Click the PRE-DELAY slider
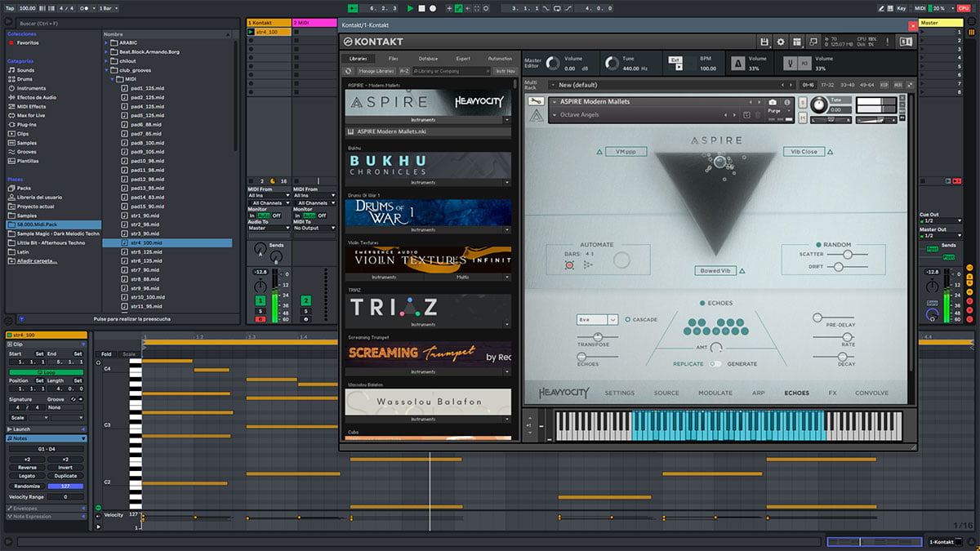The image size is (980, 551). pyautogui.click(x=833, y=317)
